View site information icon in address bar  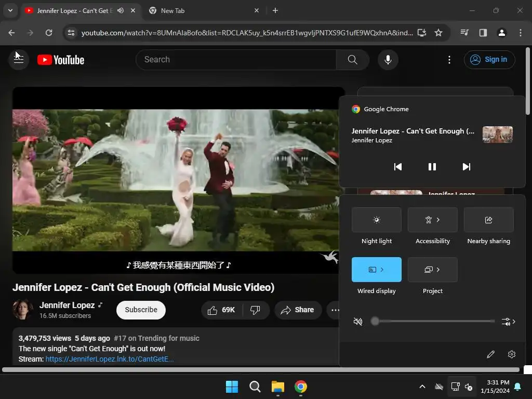pos(71,33)
